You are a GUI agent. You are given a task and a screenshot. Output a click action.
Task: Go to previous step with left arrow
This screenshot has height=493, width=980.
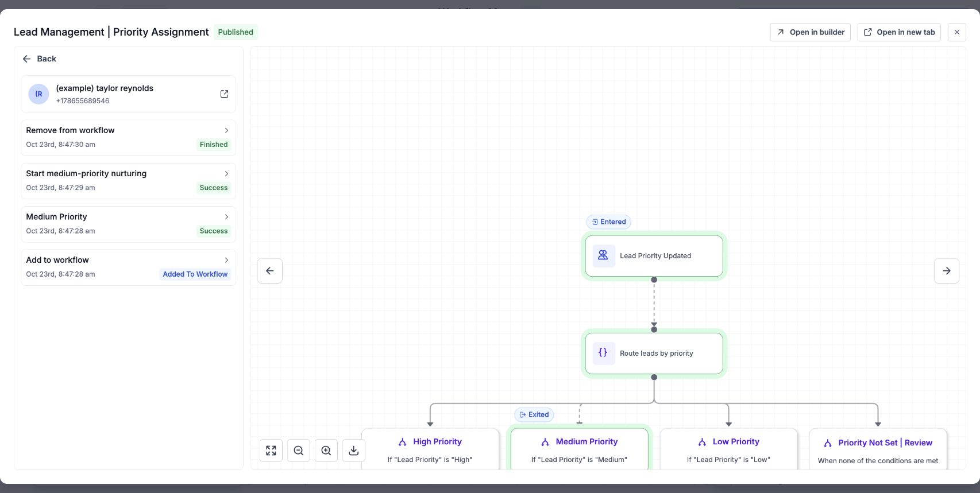270,271
